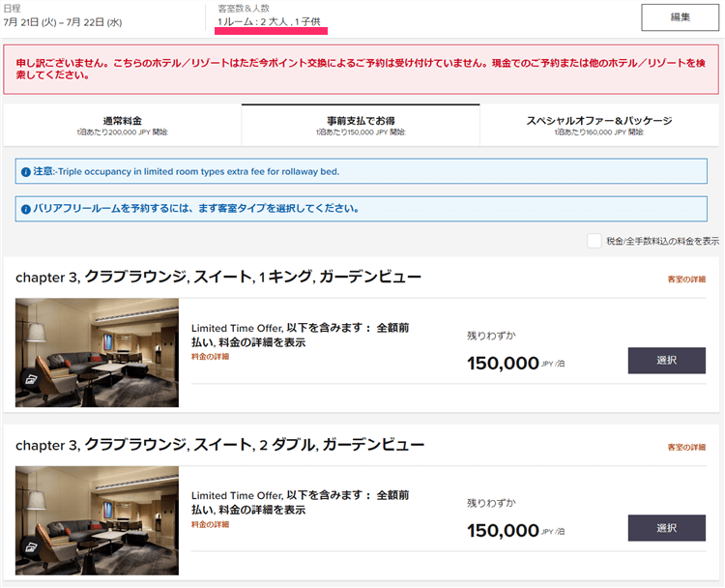This screenshot has height=588, width=725.
Task: Open スペシャルオファー＆パッケージ tab
Action: 599,126
